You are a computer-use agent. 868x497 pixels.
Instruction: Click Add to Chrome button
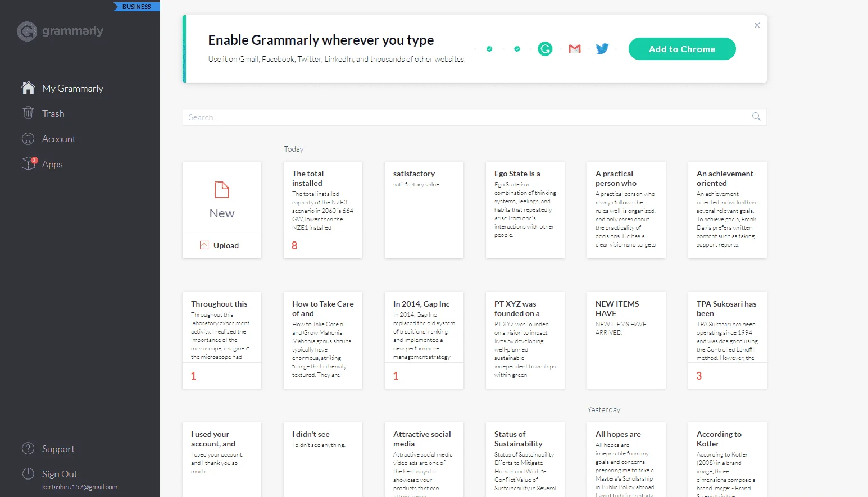coord(682,49)
